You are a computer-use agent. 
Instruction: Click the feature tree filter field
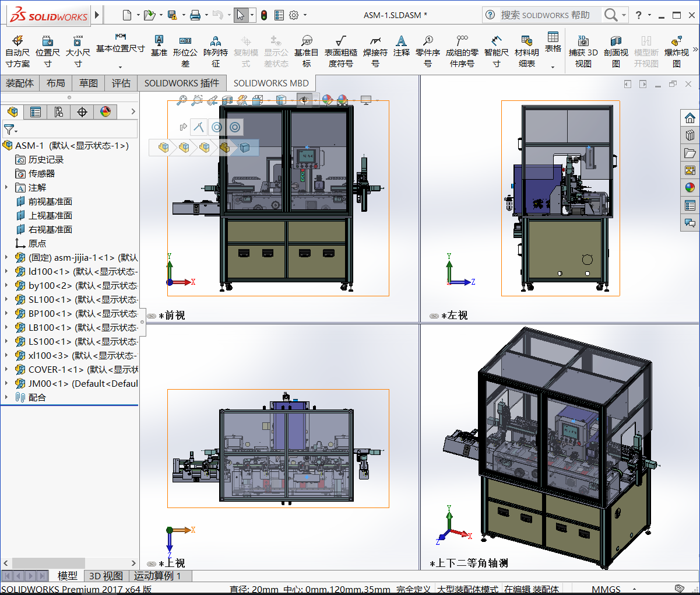(x=70, y=129)
